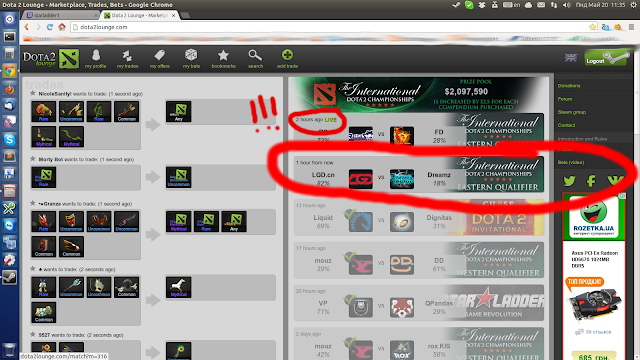Click the Dreamz team logo
640x360 pixels.
[x=402, y=179]
